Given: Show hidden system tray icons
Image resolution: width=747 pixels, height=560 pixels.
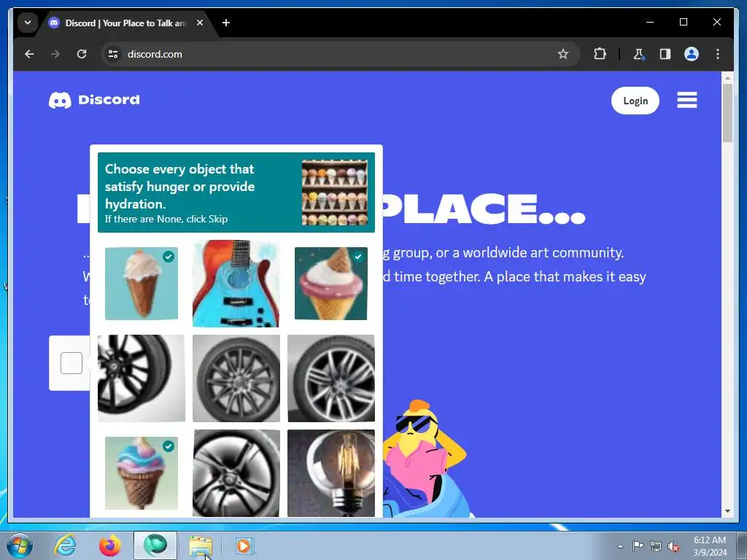Looking at the screenshot, I should (x=620, y=546).
